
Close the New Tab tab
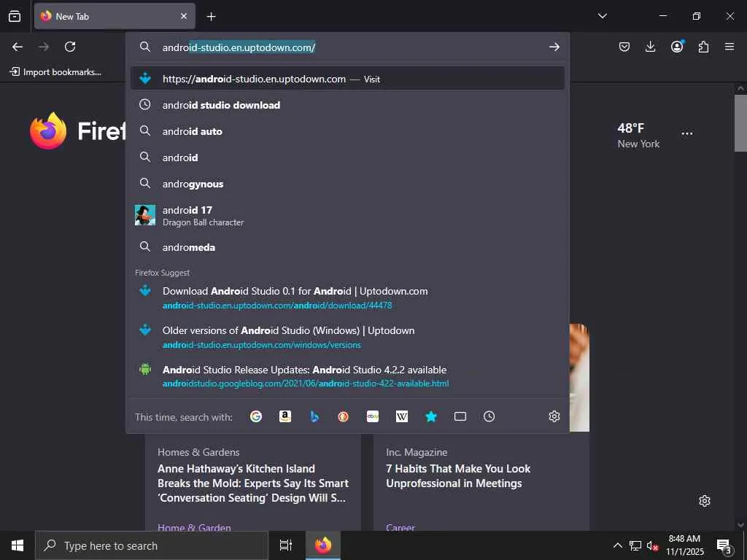click(184, 16)
